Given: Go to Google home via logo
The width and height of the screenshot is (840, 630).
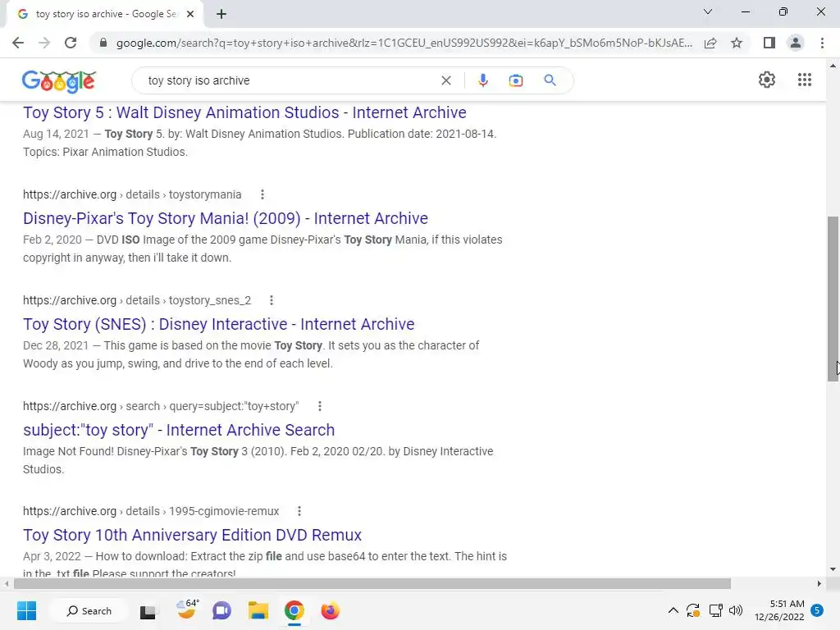Looking at the screenshot, I should click(x=59, y=81).
